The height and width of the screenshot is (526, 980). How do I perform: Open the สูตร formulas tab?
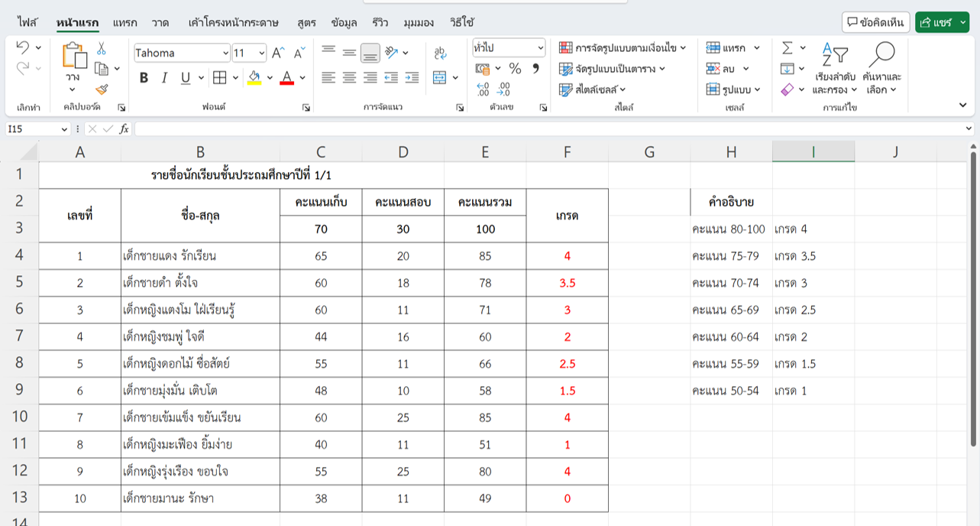click(x=306, y=22)
